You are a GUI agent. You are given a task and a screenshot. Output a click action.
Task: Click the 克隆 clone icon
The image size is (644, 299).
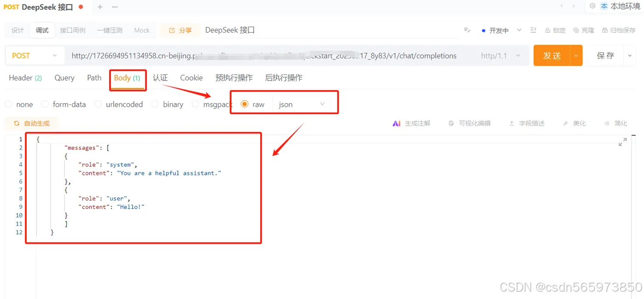click(x=576, y=30)
